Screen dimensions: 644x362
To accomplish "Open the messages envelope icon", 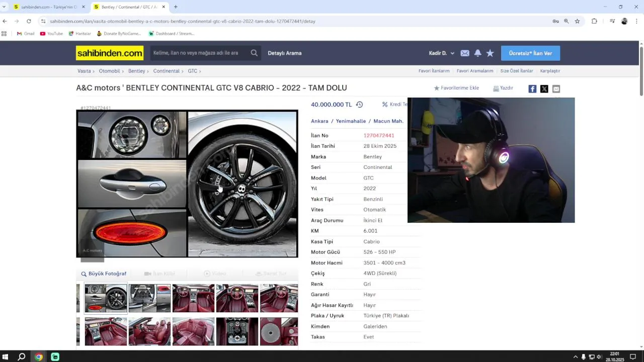I will [x=465, y=53].
